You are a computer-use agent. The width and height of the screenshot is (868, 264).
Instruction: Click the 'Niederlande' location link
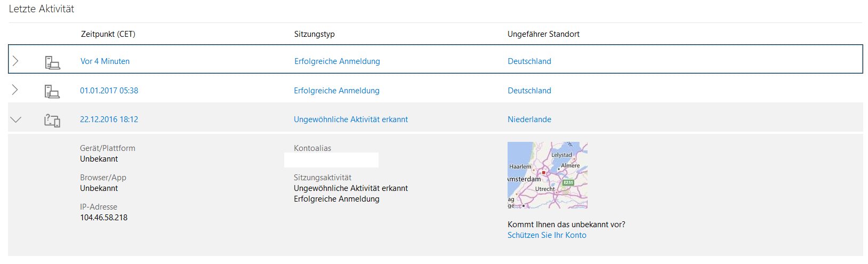(529, 119)
